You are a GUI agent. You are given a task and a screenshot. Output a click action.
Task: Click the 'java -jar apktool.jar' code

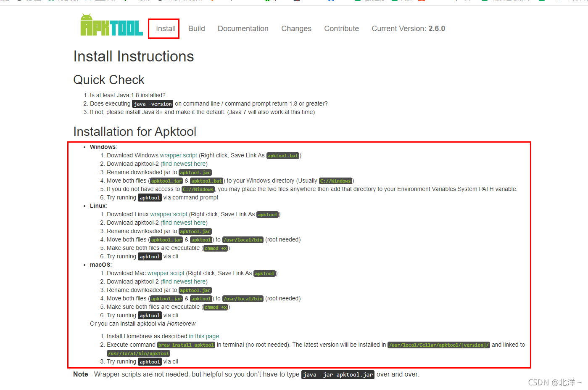[x=338, y=375]
